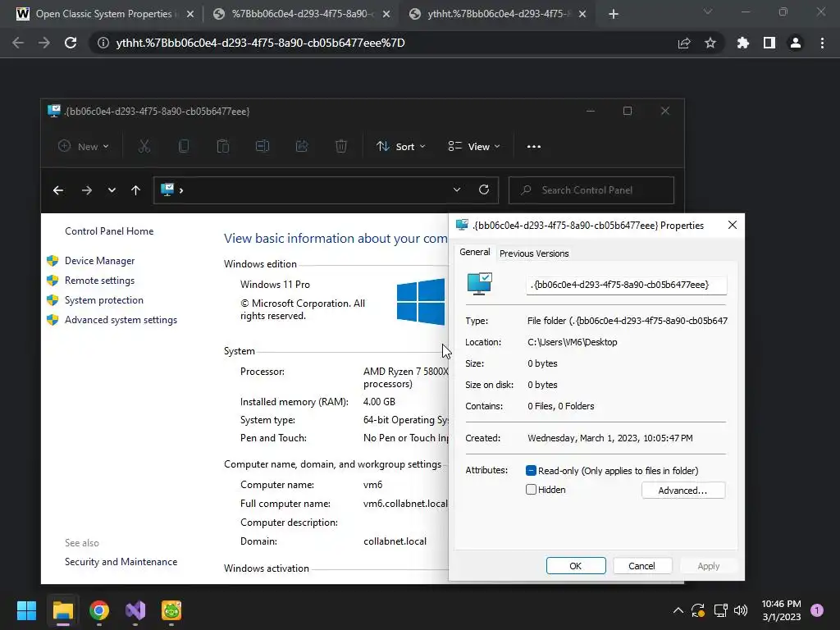
Task: Open the site information icon in address bar
Action: pos(103,43)
